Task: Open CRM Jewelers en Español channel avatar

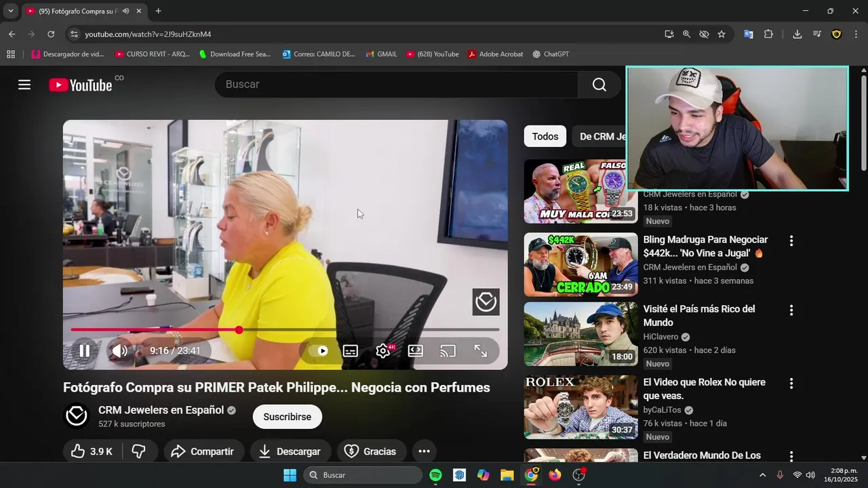Action: pyautogui.click(x=77, y=416)
